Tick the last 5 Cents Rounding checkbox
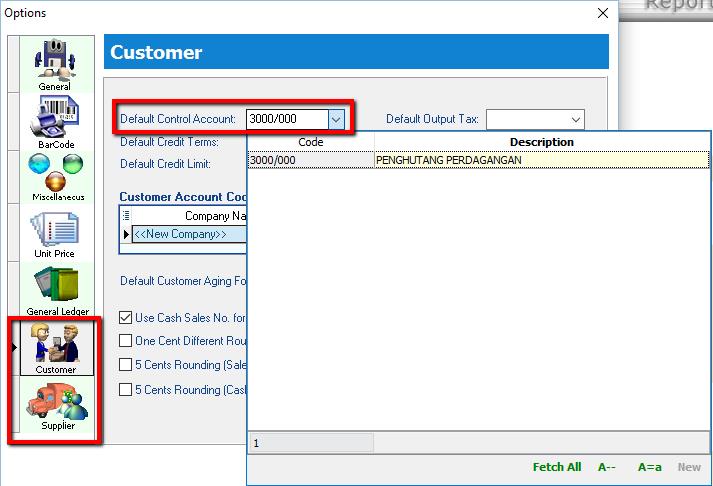Viewport: 713px width, 486px height. [126, 390]
